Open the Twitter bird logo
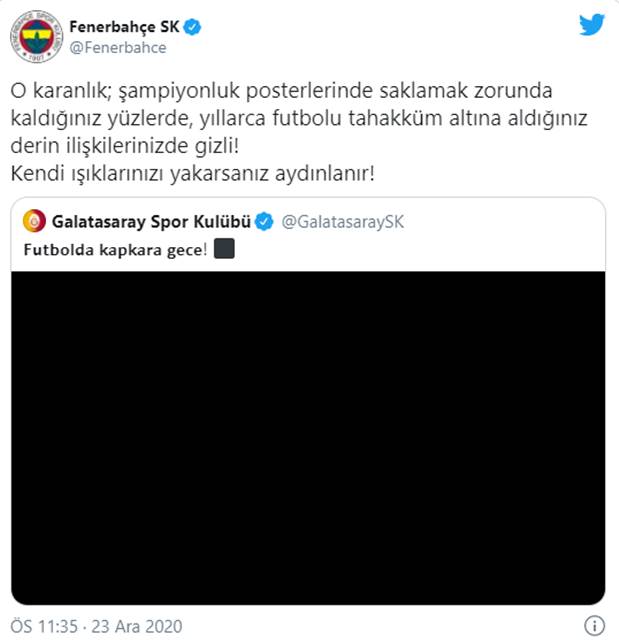 [x=592, y=25]
